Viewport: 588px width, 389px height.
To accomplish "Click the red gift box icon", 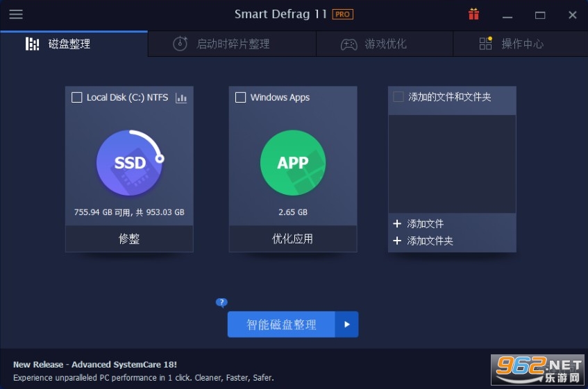I will tap(473, 15).
